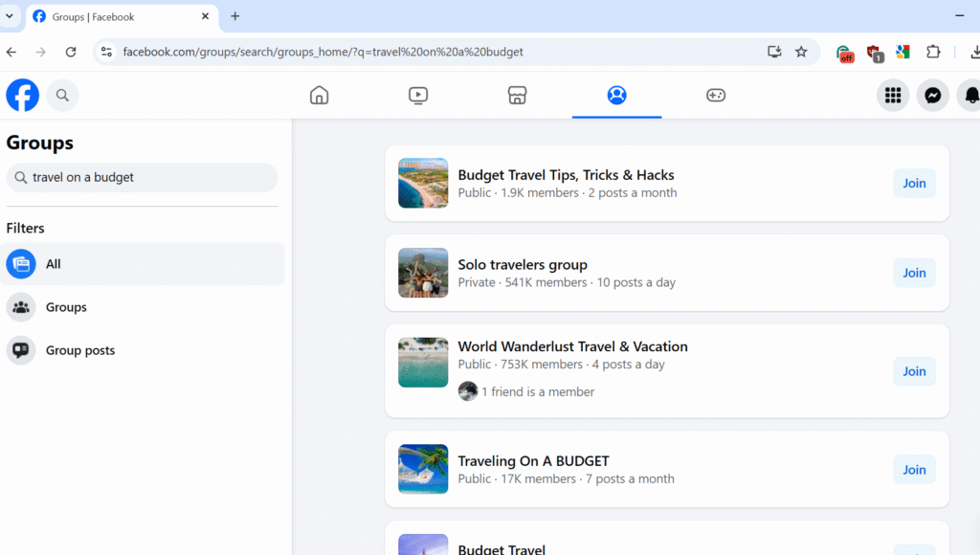The height and width of the screenshot is (555, 980).
Task: Open Solo travelers group title
Action: 523,264
